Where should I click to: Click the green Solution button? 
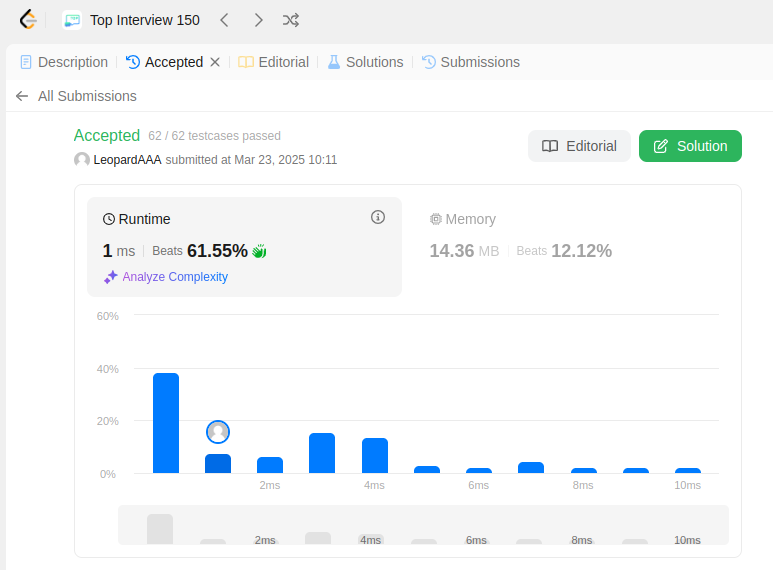690,146
